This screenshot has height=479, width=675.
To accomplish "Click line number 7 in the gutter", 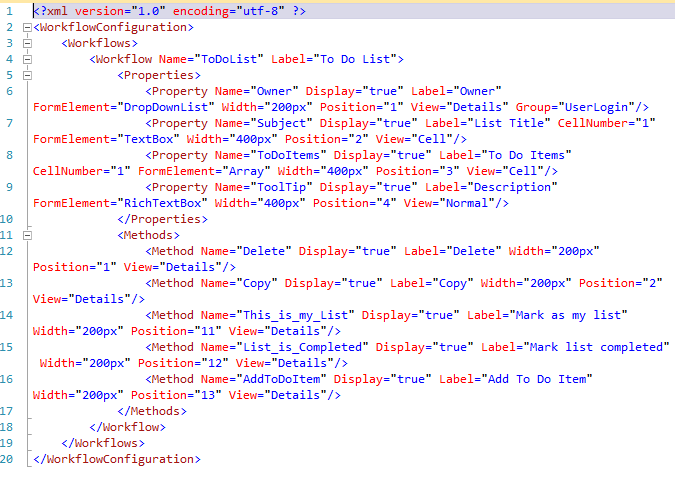I will [9, 124].
